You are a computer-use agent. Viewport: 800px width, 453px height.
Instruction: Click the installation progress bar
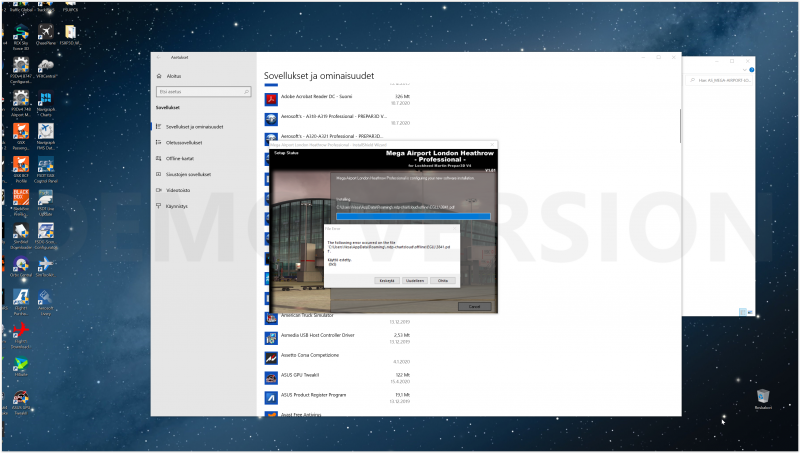pos(413,216)
